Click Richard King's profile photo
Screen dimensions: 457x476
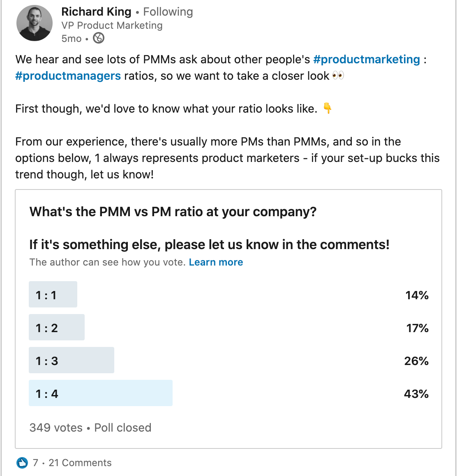click(x=35, y=23)
